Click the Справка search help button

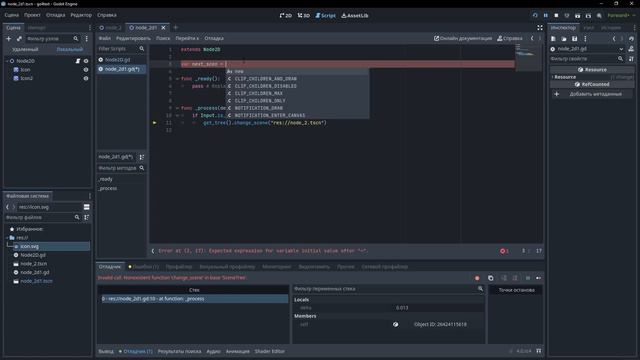[x=510, y=38]
